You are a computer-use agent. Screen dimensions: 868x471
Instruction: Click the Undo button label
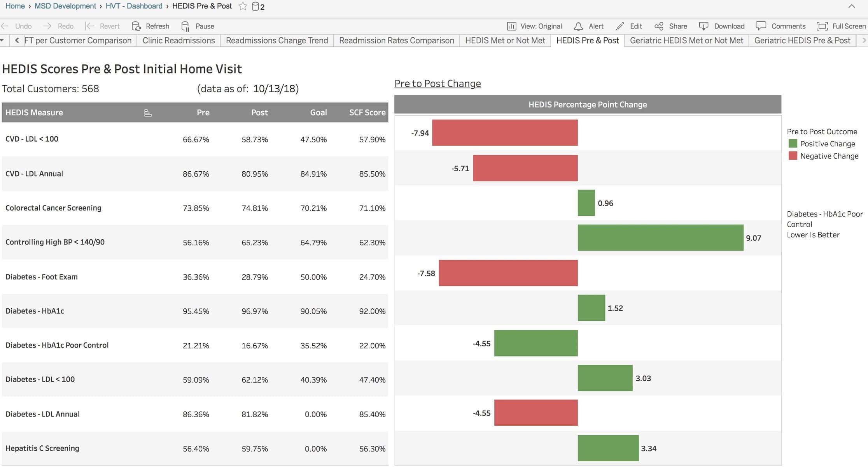pyautogui.click(x=23, y=26)
